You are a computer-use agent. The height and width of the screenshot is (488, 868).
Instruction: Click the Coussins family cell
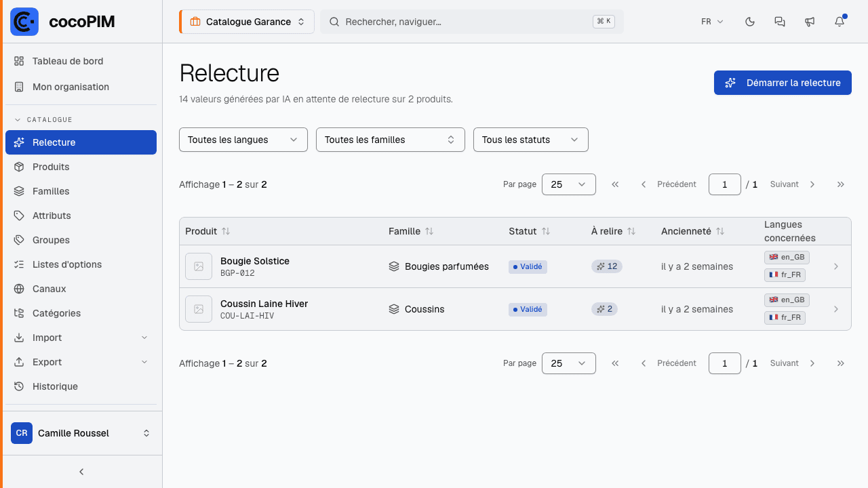tap(416, 309)
